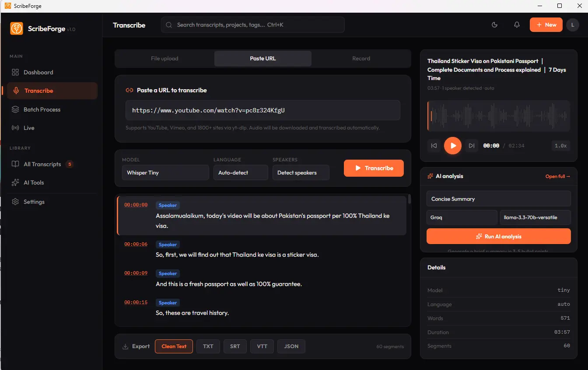588x370 pixels.
Task: Open Settings from the sidebar
Action: pyautogui.click(x=34, y=202)
